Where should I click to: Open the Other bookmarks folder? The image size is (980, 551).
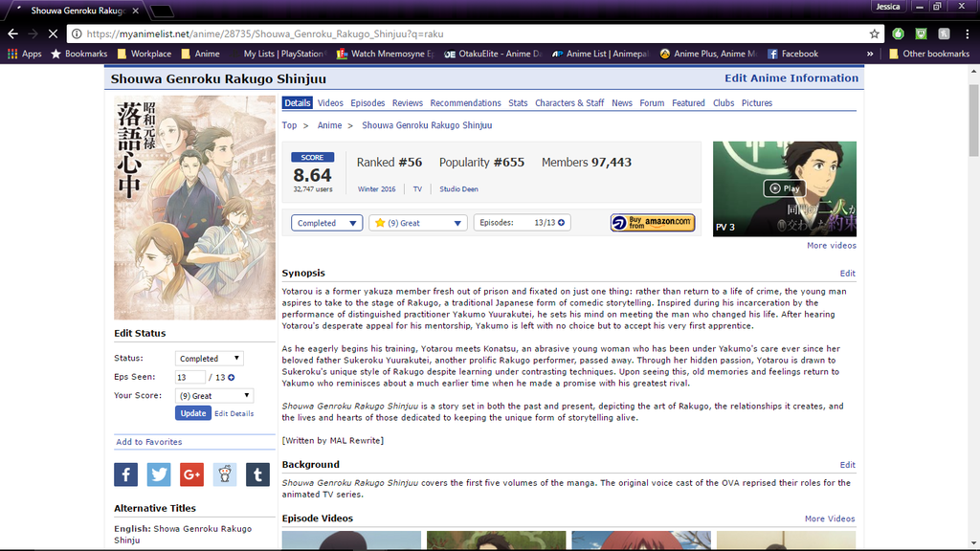(x=928, y=54)
